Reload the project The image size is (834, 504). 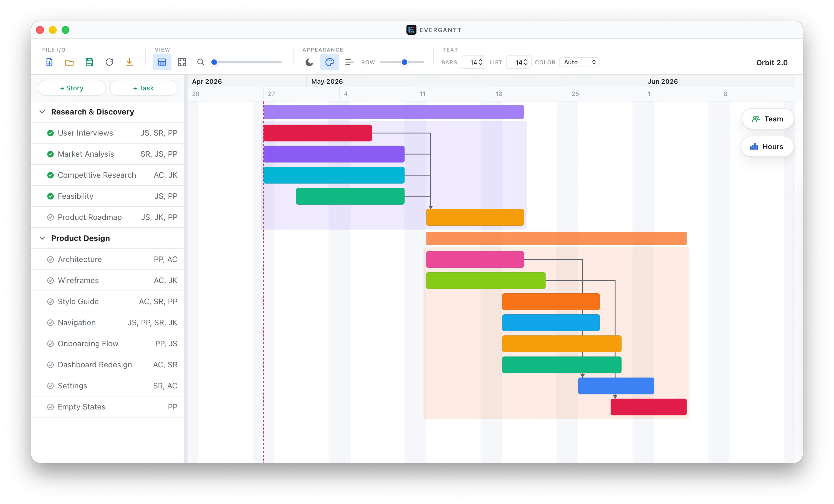coord(109,62)
